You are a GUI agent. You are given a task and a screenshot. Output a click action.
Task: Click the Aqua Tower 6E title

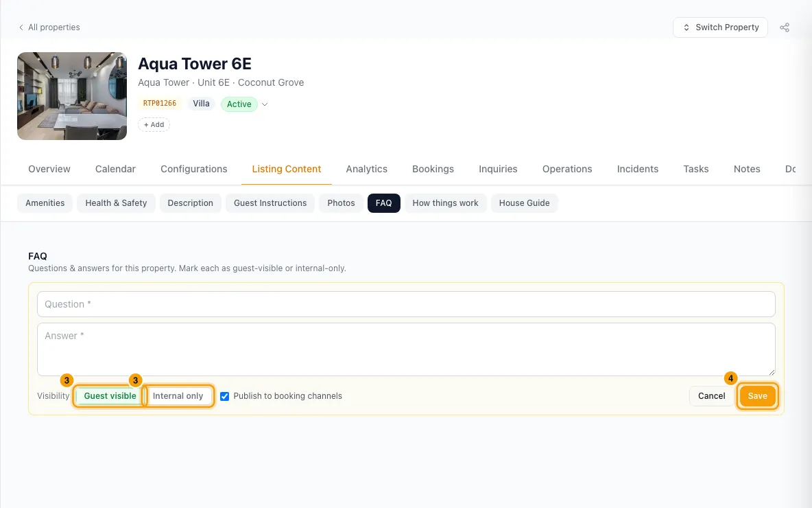pyautogui.click(x=195, y=64)
